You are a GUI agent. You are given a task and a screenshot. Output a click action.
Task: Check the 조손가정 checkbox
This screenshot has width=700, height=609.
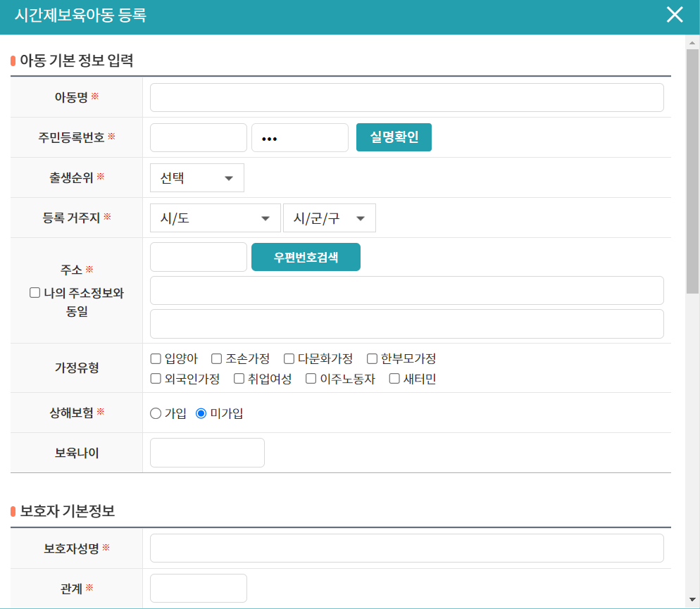pos(216,358)
